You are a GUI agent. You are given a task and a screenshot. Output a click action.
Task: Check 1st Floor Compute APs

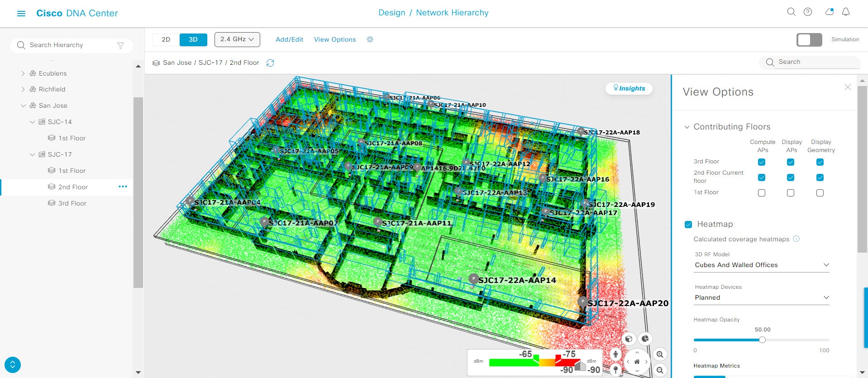[x=762, y=193]
